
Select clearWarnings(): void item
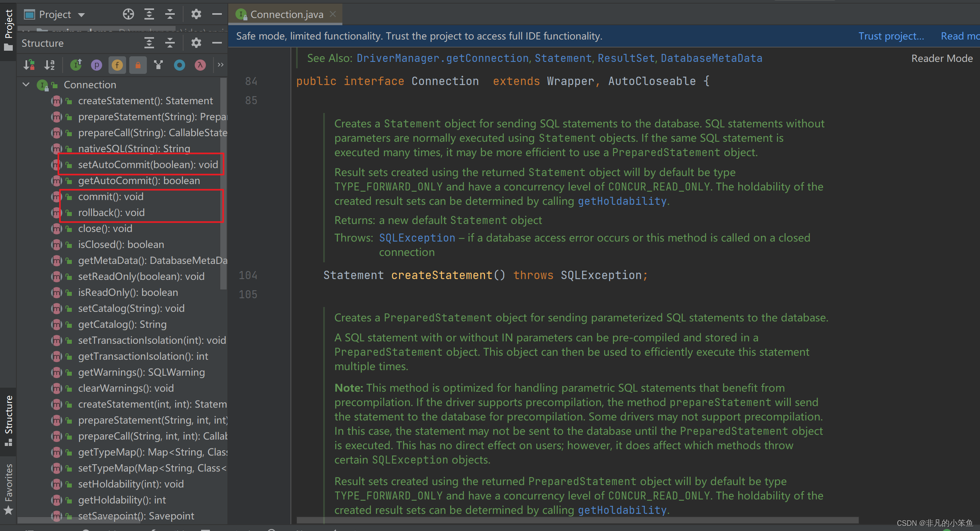click(x=126, y=388)
